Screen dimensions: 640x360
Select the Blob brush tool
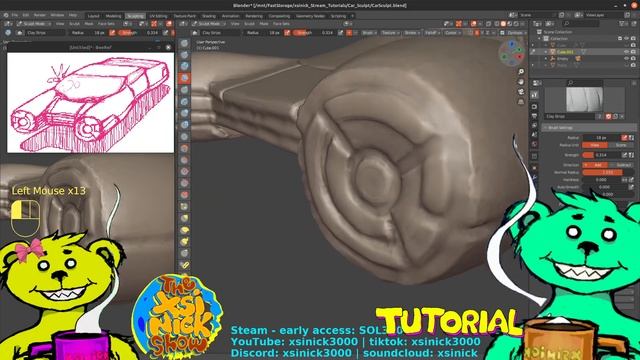[184, 125]
